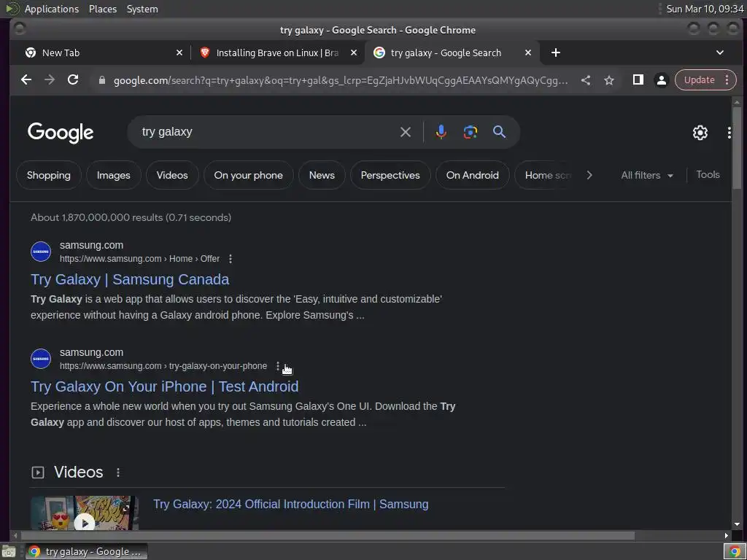Viewport: 747px width, 560px height.
Task: Filter results by Videos
Action: pos(172,175)
